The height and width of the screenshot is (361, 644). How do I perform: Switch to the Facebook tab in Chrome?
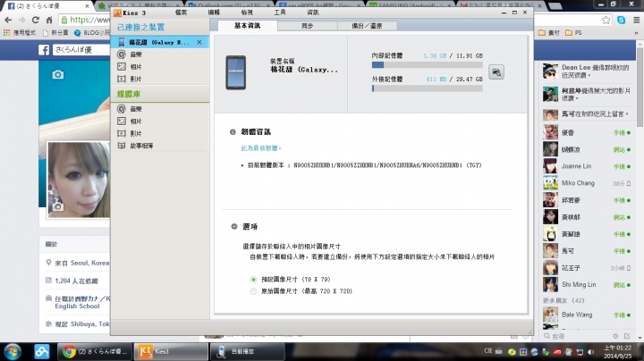pos(47,5)
